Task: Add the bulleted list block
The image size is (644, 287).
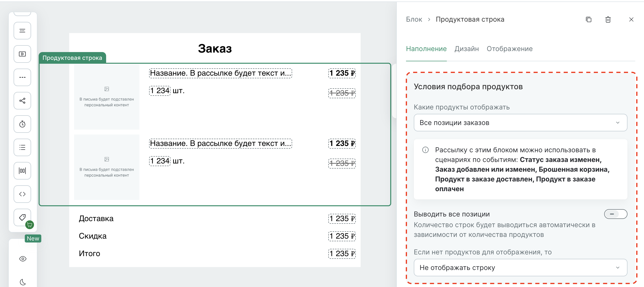Action: coord(22,147)
